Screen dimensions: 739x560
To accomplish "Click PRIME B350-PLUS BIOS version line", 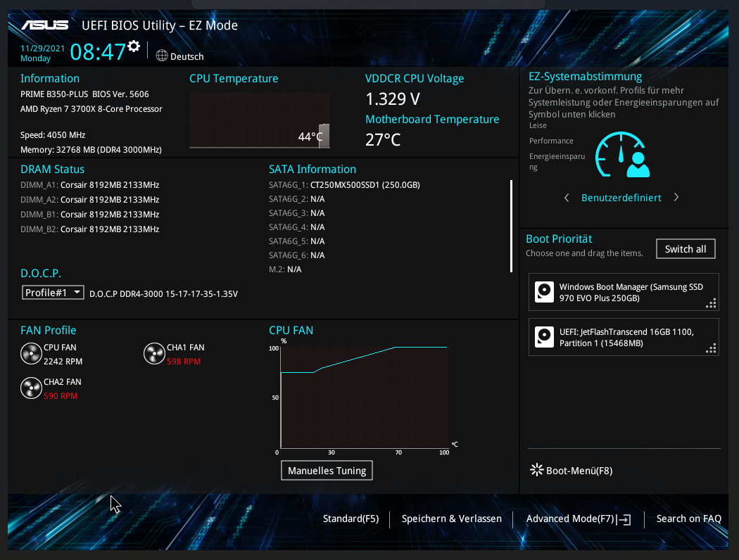I will [x=84, y=94].
